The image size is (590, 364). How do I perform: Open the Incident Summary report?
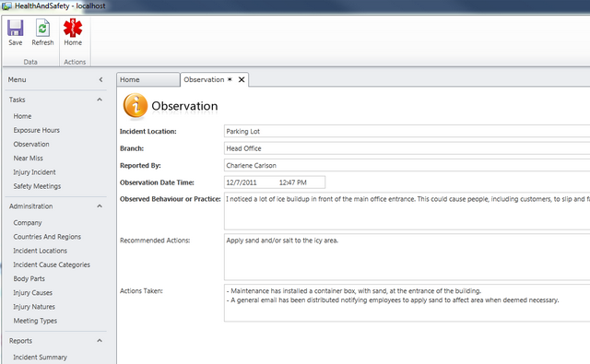(x=40, y=358)
